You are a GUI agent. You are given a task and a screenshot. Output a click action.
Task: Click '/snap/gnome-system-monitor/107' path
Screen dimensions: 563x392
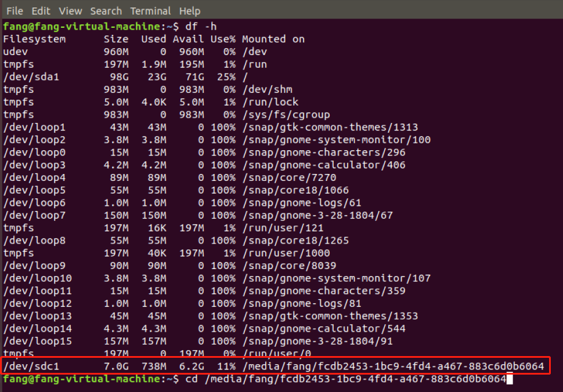pyautogui.click(x=337, y=278)
